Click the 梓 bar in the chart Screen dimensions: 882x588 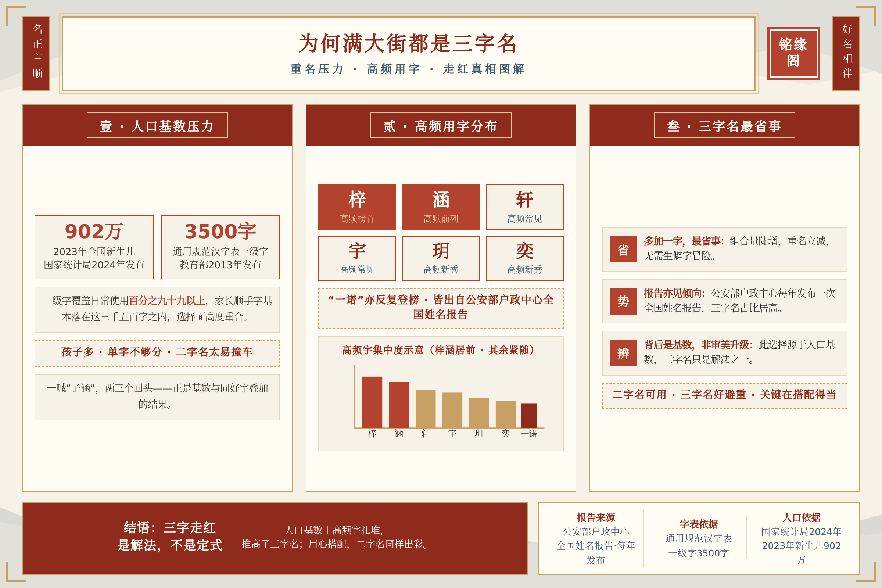pyautogui.click(x=372, y=402)
